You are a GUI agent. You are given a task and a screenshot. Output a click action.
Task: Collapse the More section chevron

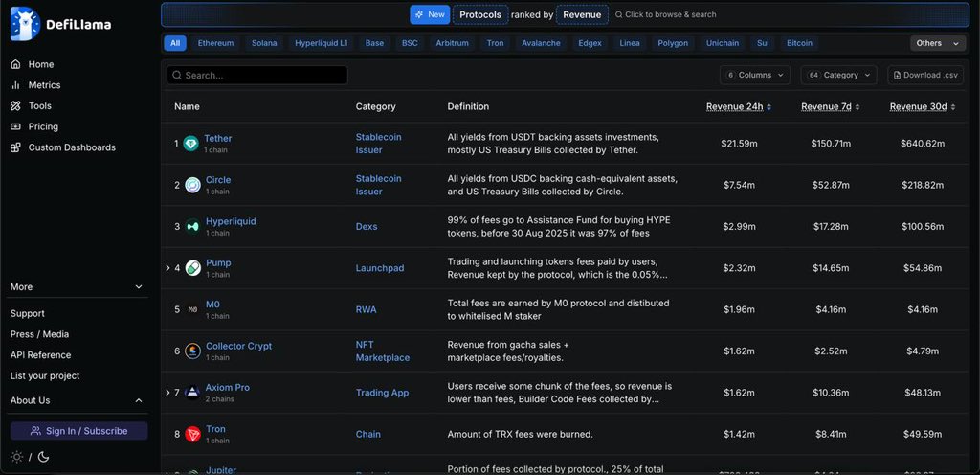[x=139, y=287]
